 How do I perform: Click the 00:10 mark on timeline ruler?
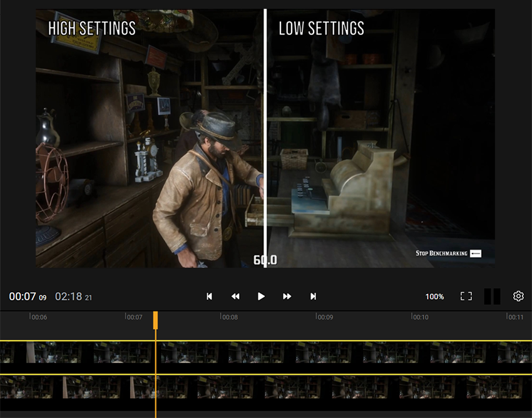point(420,317)
